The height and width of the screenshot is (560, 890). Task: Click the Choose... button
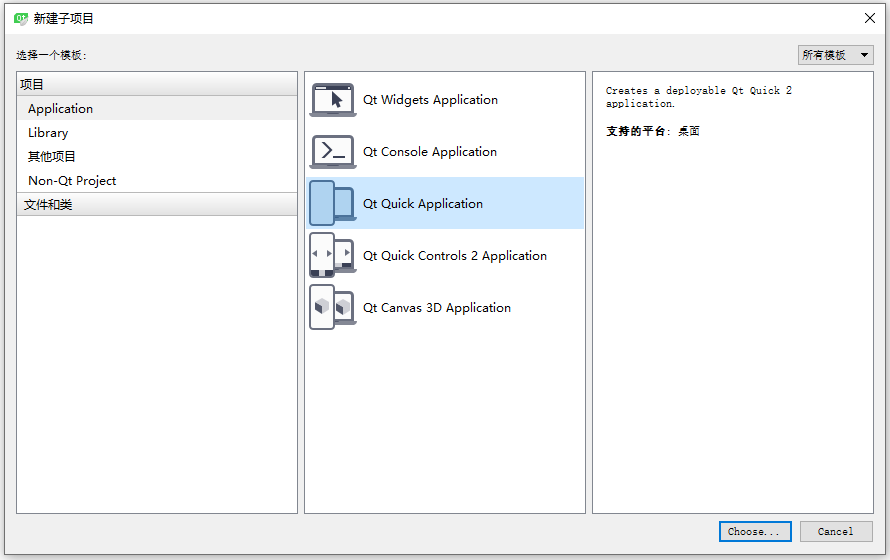coord(755,532)
